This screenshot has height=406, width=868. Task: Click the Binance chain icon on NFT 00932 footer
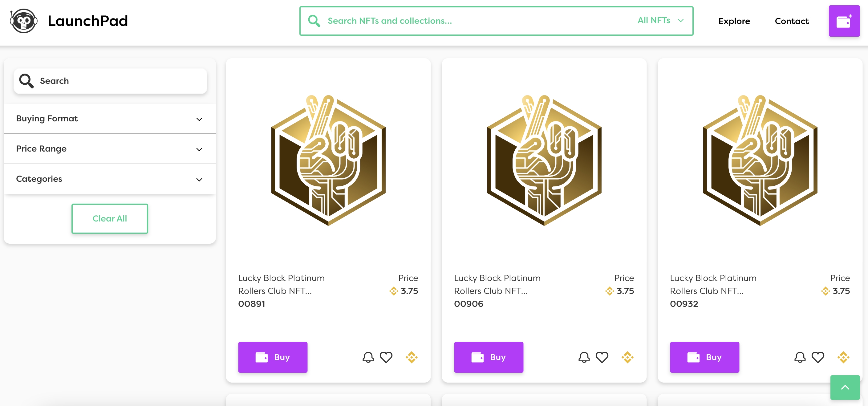[x=843, y=357]
